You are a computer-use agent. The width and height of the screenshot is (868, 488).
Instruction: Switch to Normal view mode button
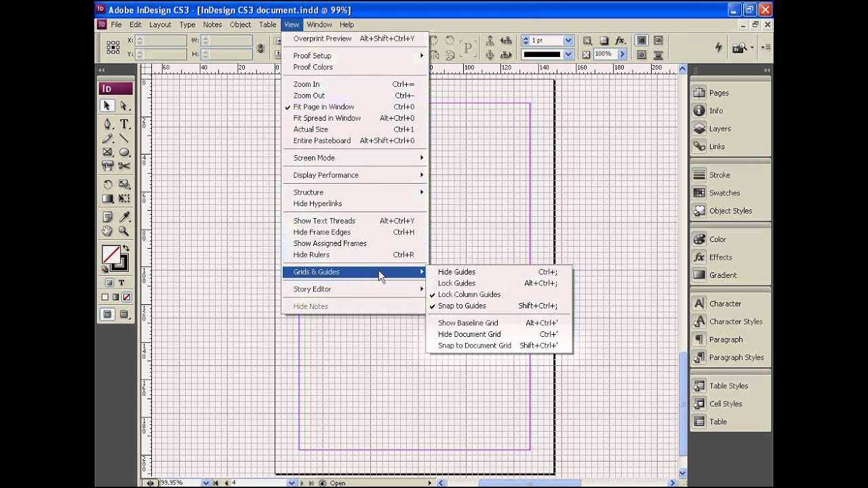coord(108,314)
